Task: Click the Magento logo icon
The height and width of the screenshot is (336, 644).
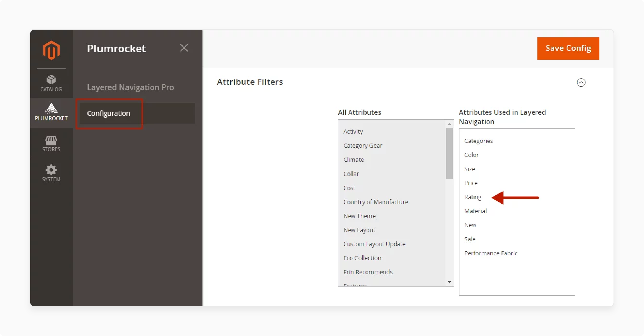Action: click(51, 50)
